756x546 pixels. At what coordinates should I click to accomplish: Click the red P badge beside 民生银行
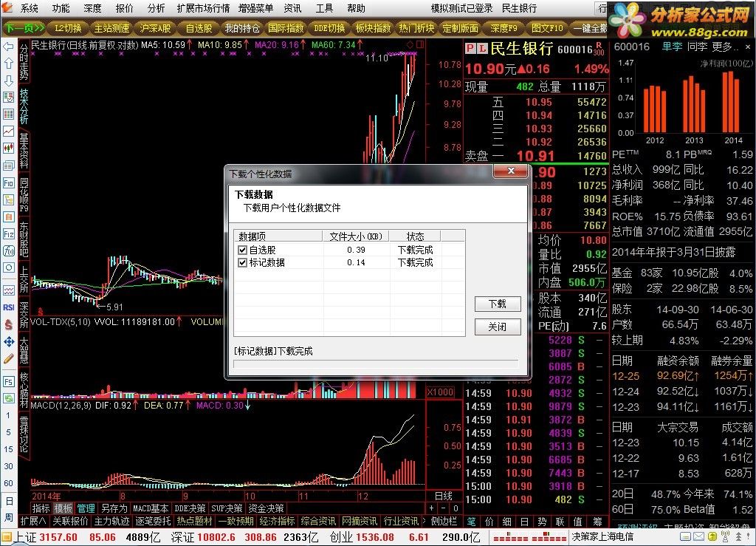point(470,49)
